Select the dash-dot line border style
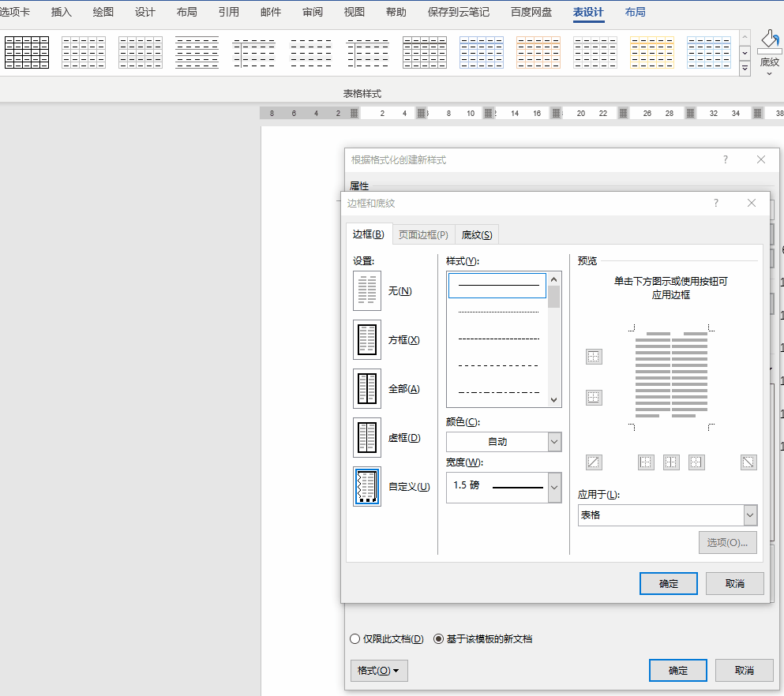 [498, 393]
